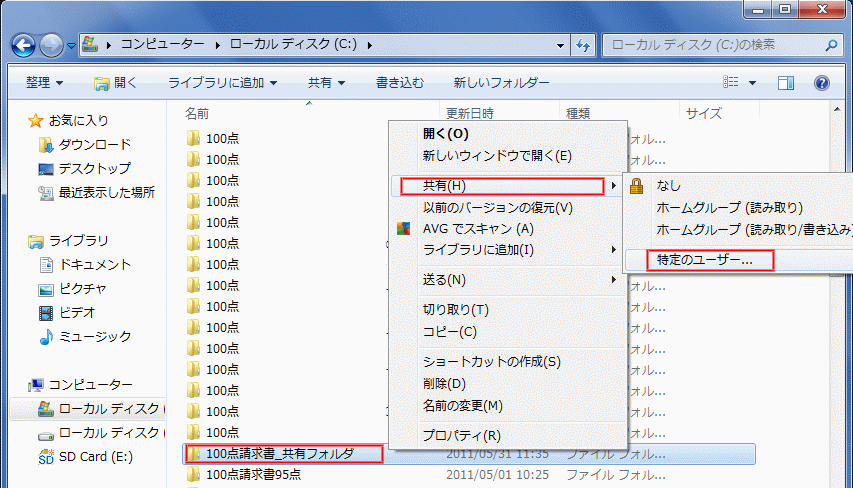
Task: Select ライブラリ in navigation pane
Action: (x=69, y=240)
